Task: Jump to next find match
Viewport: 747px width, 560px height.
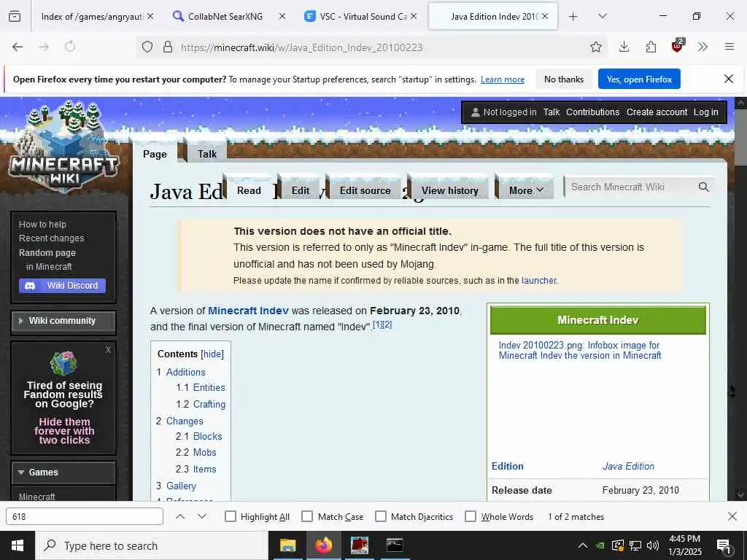Action: [x=202, y=516]
